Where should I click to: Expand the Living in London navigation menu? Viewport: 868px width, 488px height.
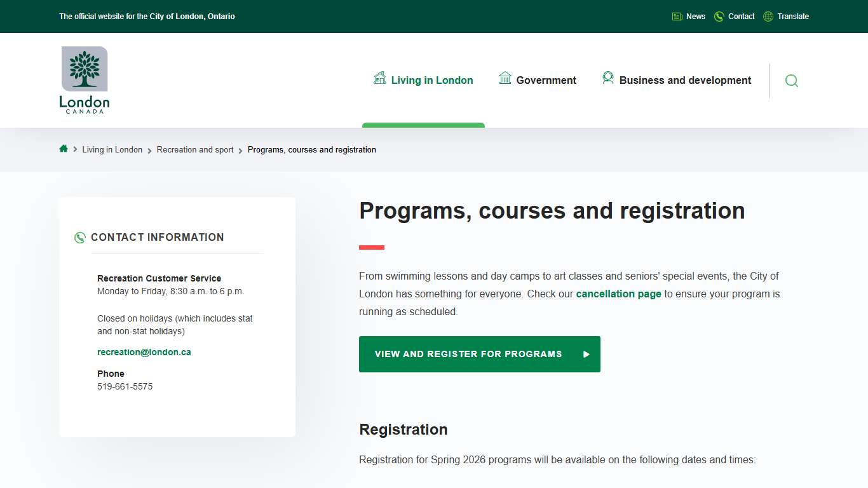point(432,80)
